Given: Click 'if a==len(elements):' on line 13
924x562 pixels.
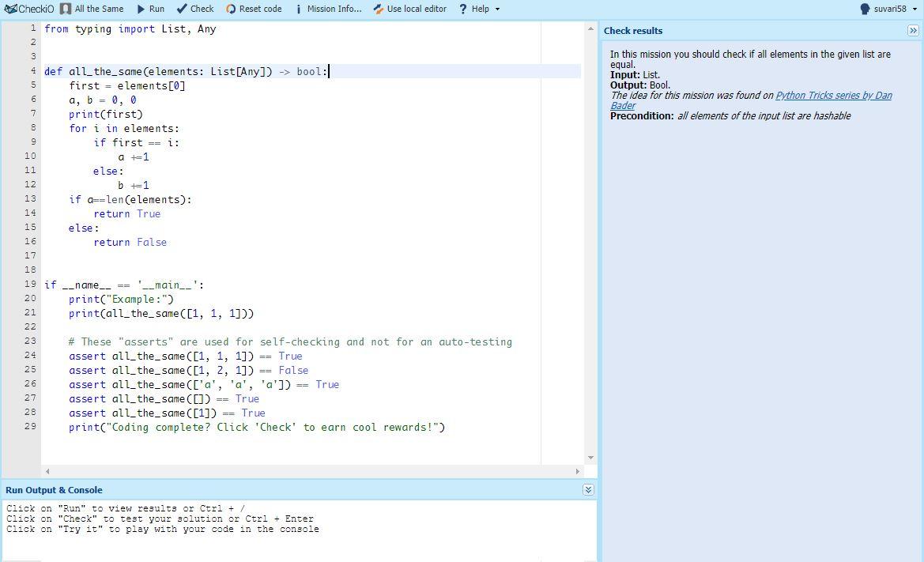Looking at the screenshot, I should (x=130, y=200).
